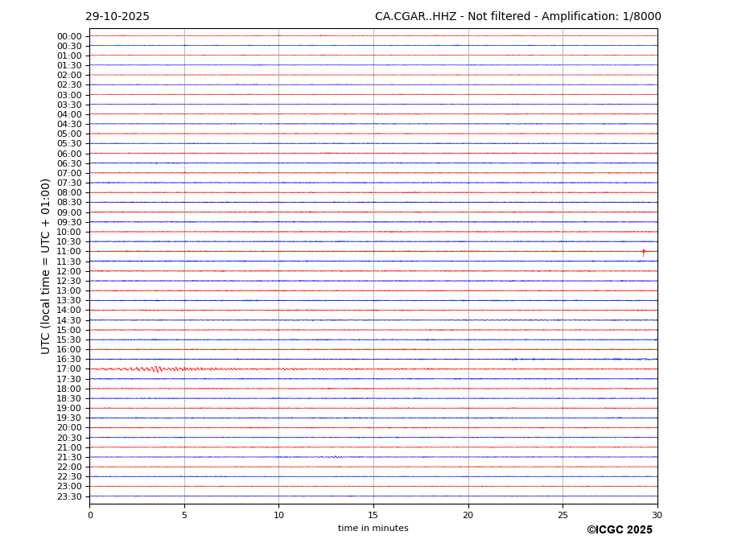Image resolution: width=746 pixels, height=560 pixels.
Task: Click the 25 tick on the minutes axis
Action: (563, 515)
